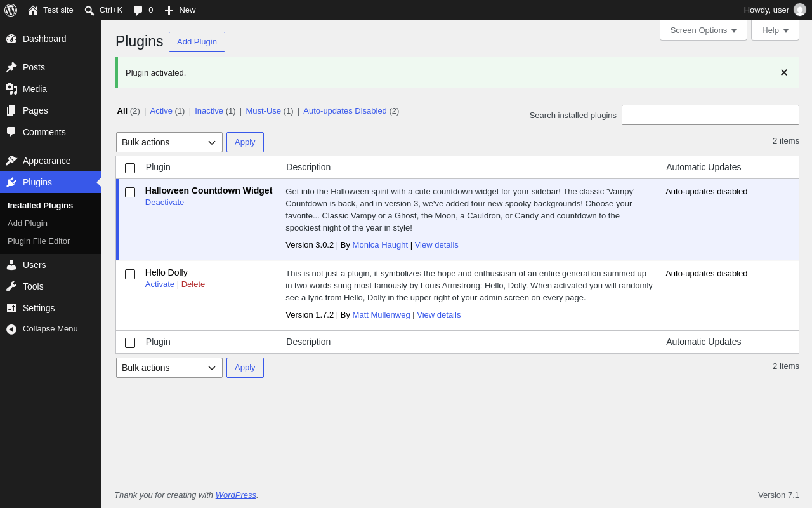This screenshot has width=812, height=508.
Task: Click the bottom Apply button
Action: pyautogui.click(x=245, y=368)
